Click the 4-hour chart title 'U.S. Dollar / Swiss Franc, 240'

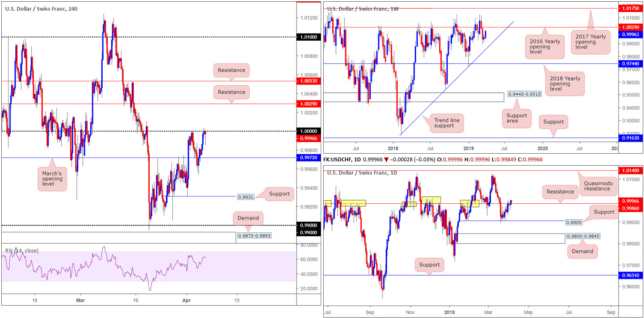click(42, 9)
